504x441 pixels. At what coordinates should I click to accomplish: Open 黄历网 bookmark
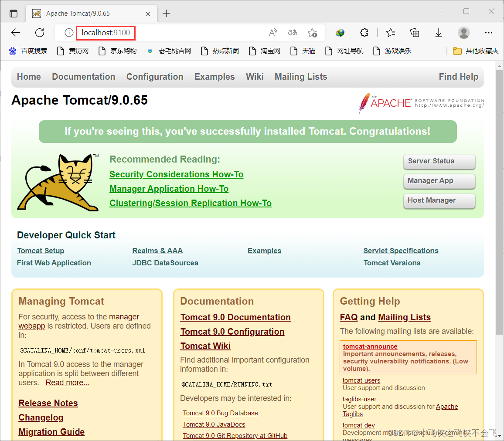pyautogui.click(x=73, y=51)
